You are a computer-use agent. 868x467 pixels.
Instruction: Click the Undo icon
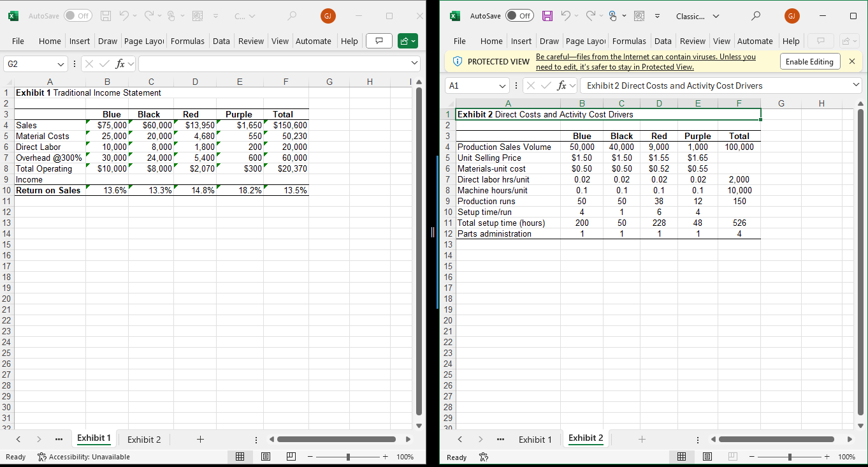point(125,16)
